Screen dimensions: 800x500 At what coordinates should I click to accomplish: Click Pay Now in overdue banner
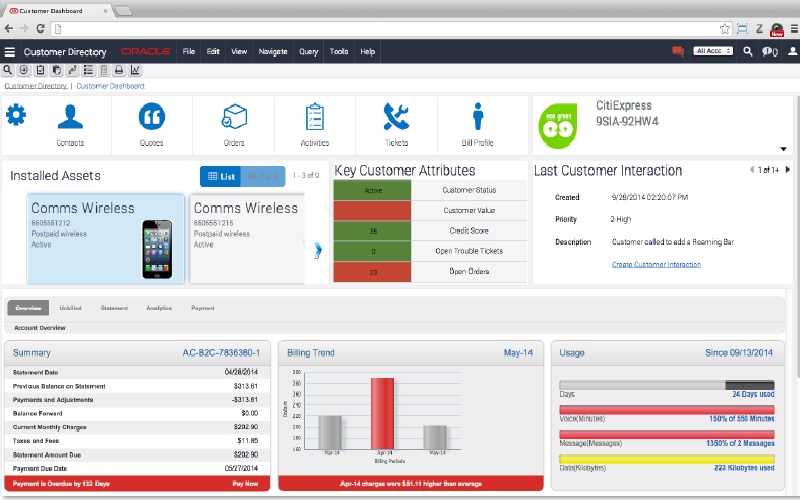coord(245,483)
